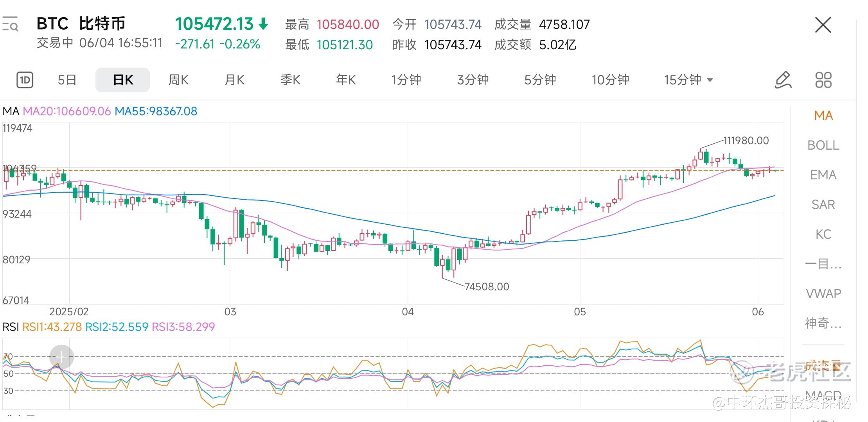Click the 1D intraday chart icon

click(x=25, y=80)
